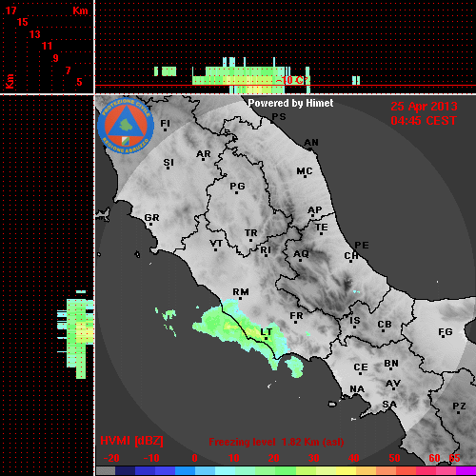Click the '9' height scale label

coord(56,58)
